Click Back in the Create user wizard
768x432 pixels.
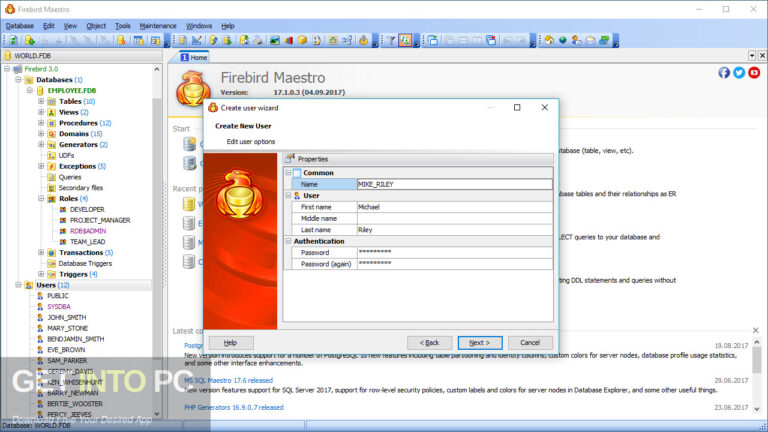(430, 343)
